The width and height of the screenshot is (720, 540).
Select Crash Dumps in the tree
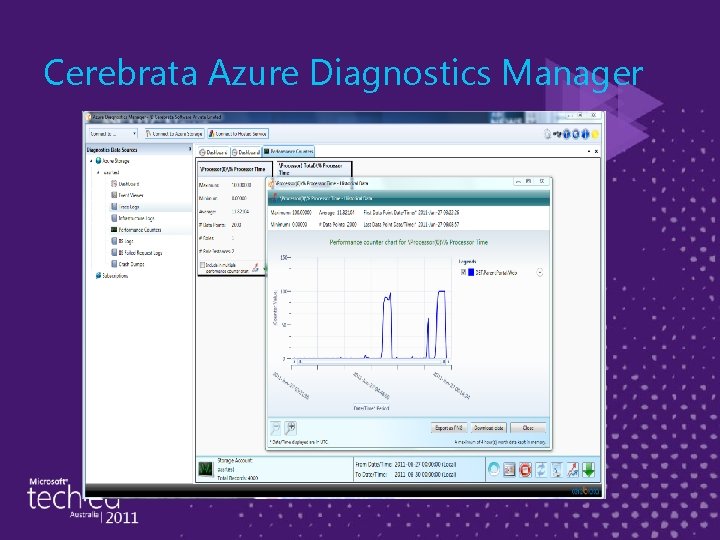click(x=131, y=264)
